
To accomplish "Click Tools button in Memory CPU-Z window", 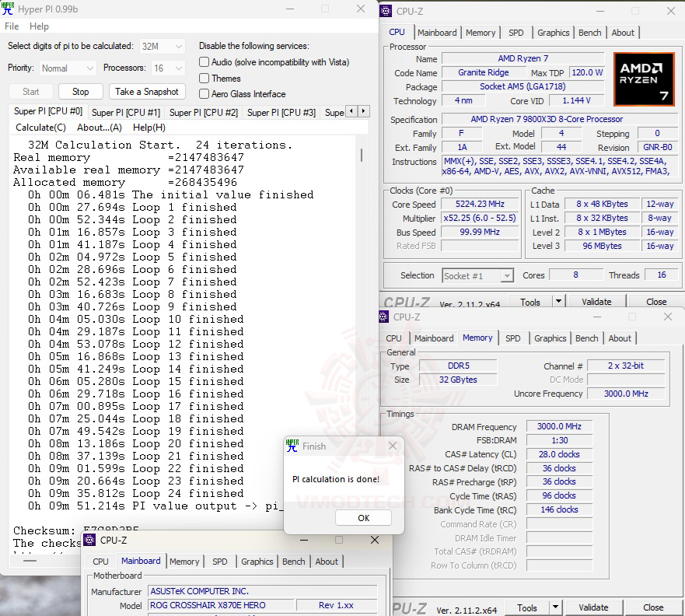I will pos(527,607).
